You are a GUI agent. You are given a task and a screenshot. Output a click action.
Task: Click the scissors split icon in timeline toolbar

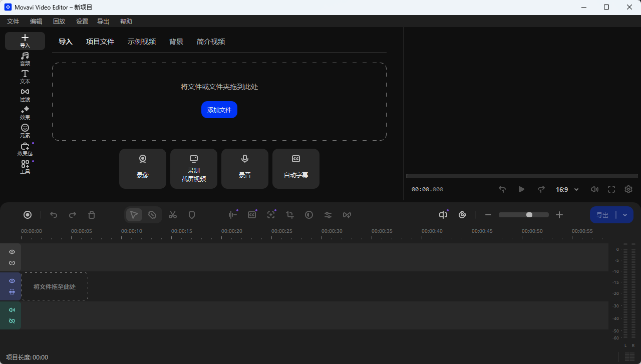(173, 215)
